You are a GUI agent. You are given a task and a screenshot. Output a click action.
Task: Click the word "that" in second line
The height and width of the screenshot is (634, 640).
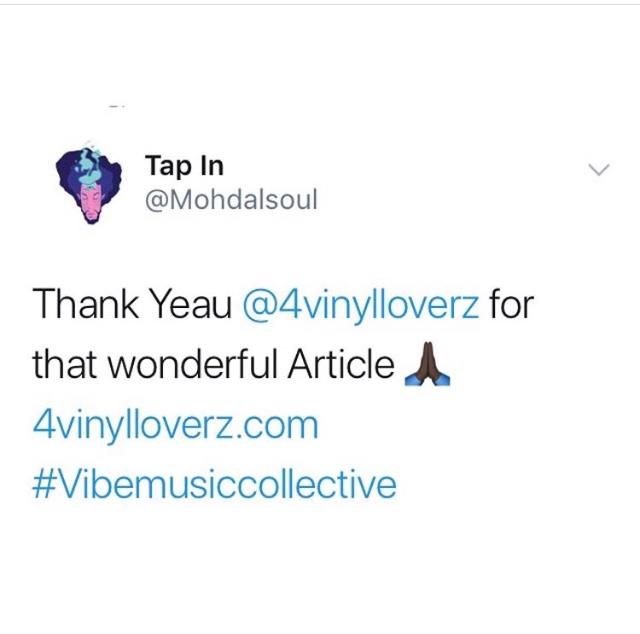coord(64,364)
